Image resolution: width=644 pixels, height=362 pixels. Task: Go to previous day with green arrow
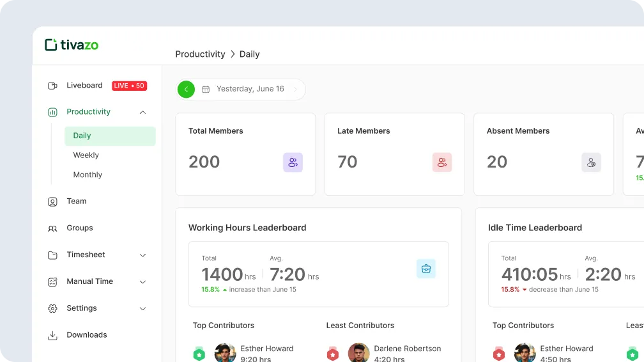[186, 90]
